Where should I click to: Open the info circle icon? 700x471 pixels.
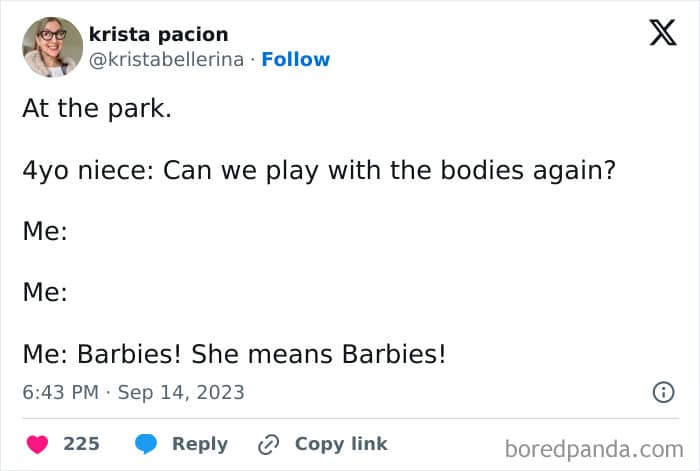pyautogui.click(x=663, y=392)
